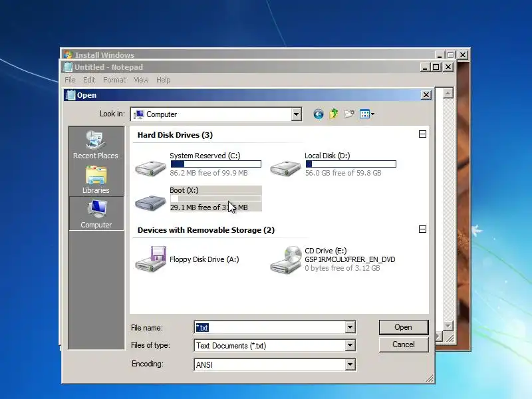Select Libraries in the places bar
Viewport: 532px width, 399px height.
coord(96,180)
